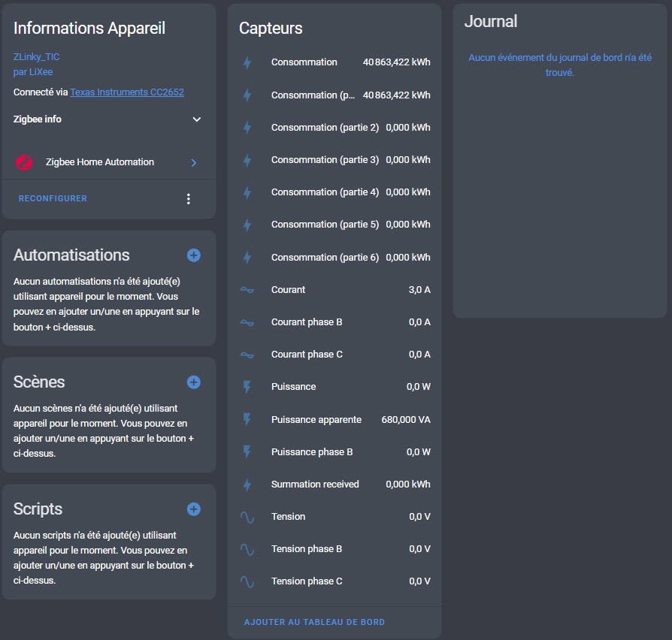This screenshot has height=640, width=672.
Task: Click the Tension phase C entity row
Action: [x=334, y=581]
